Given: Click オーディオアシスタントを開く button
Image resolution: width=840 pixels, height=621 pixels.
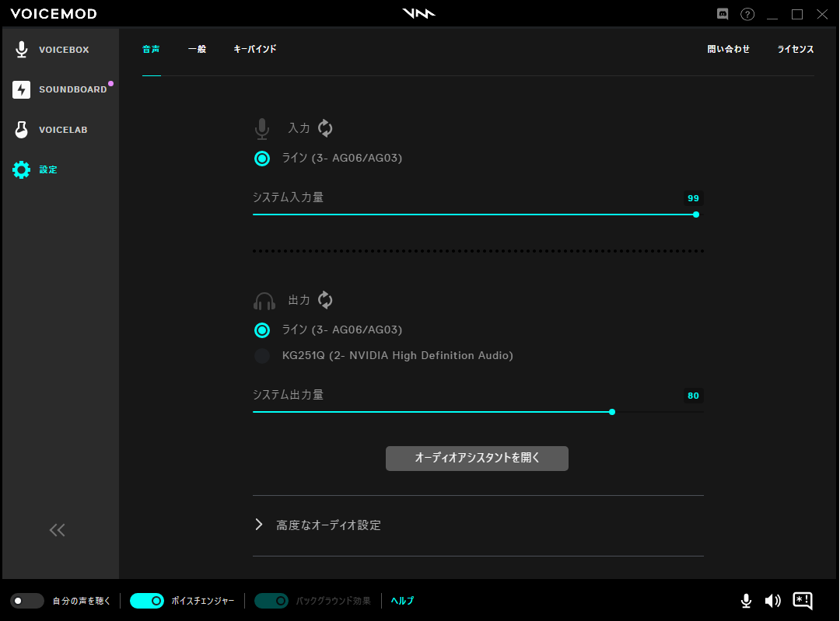Looking at the screenshot, I should pos(477,459).
